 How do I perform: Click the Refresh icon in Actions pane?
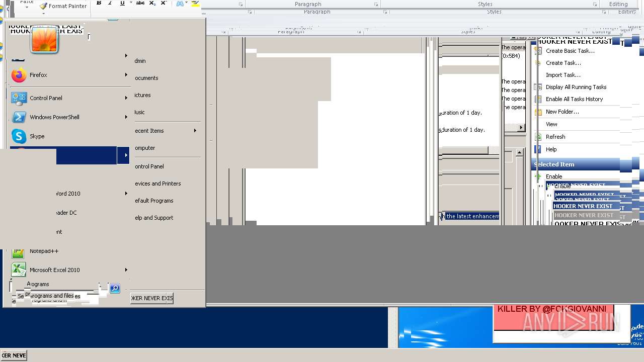click(538, 137)
